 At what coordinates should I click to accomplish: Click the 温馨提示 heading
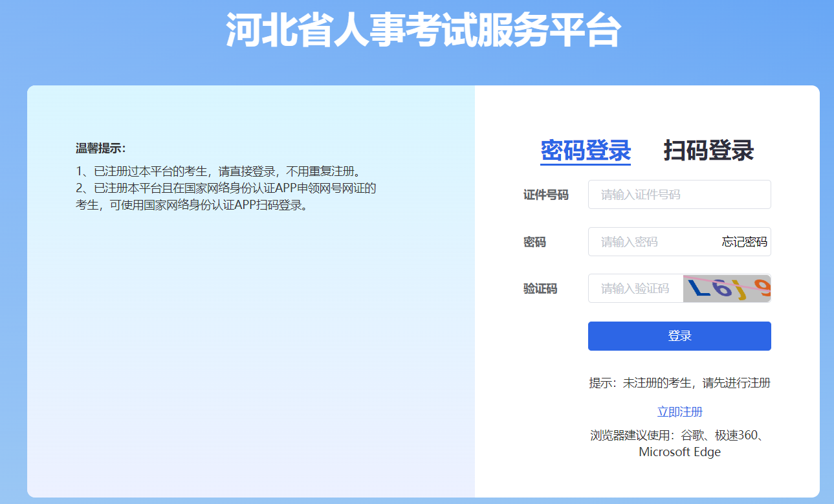tap(100, 148)
